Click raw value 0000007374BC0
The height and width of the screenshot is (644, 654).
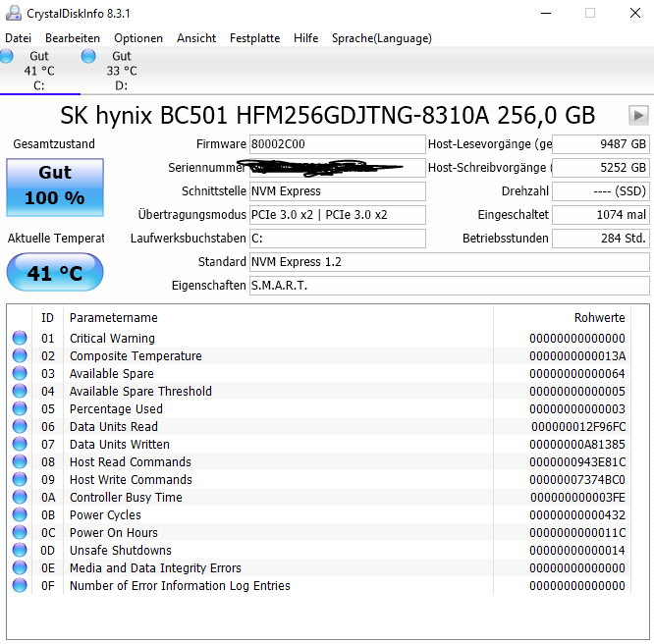(577, 480)
